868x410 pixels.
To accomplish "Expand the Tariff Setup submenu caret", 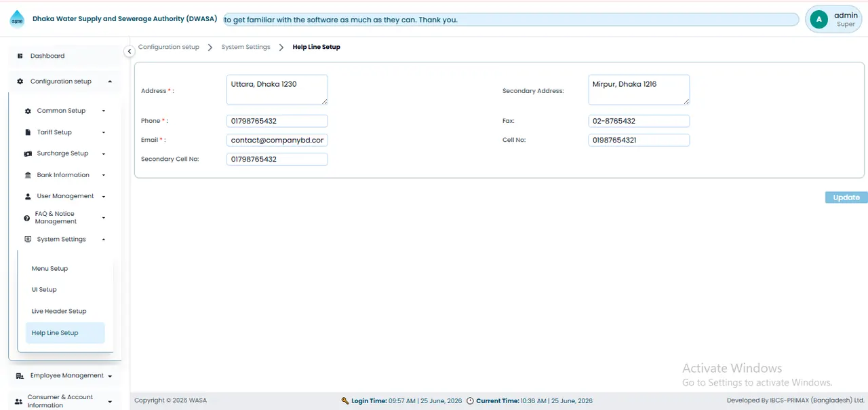I will click(x=104, y=132).
